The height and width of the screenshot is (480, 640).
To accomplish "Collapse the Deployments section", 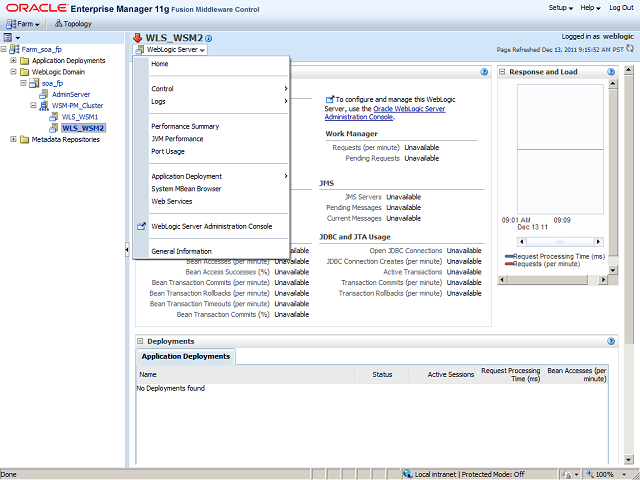I will click(x=141, y=341).
